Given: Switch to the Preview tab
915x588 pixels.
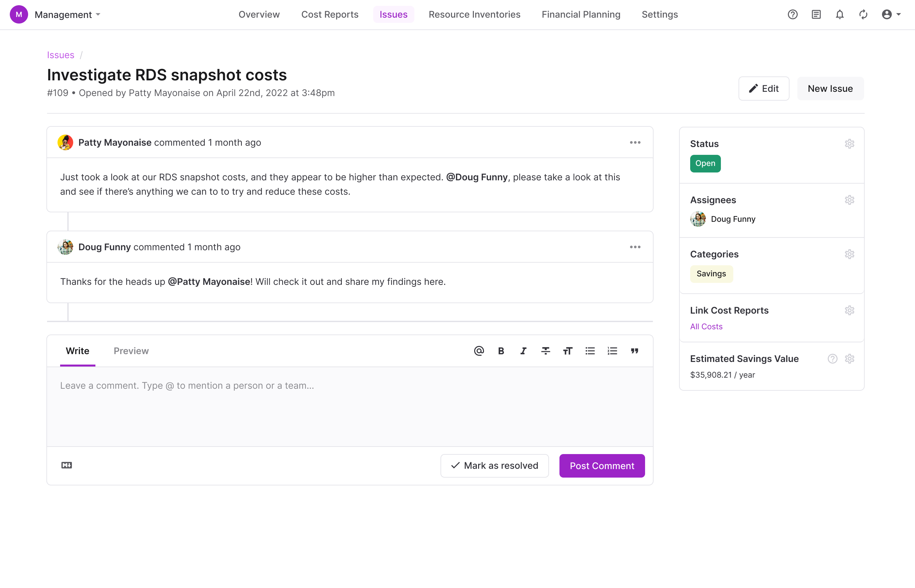Looking at the screenshot, I should 131,351.
